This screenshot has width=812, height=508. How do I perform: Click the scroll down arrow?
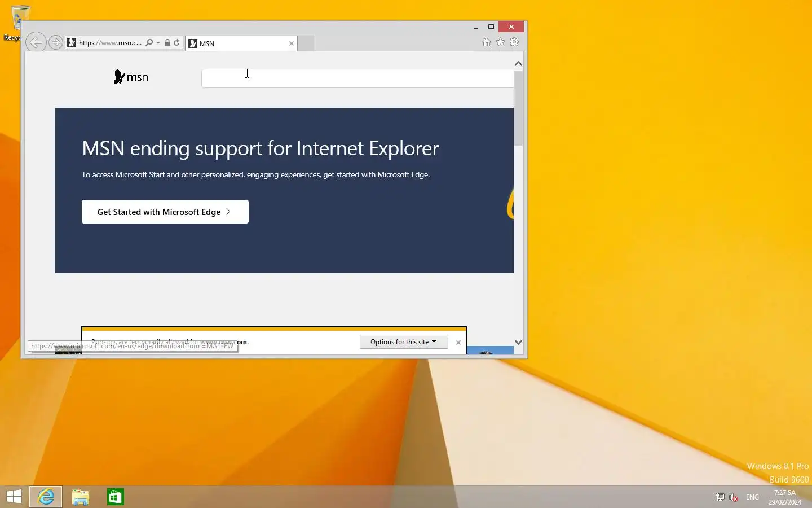(518, 343)
